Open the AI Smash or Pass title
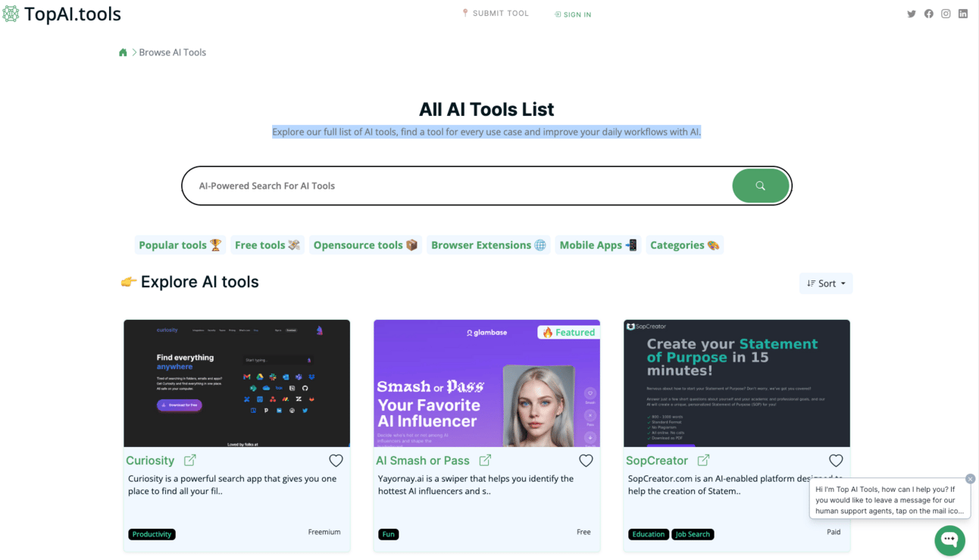 click(x=423, y=460)
